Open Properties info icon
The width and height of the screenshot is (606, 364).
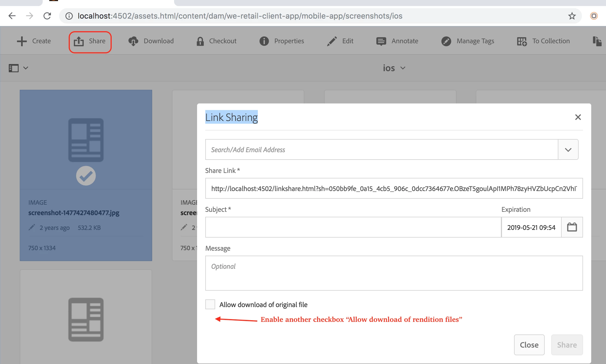264,41
